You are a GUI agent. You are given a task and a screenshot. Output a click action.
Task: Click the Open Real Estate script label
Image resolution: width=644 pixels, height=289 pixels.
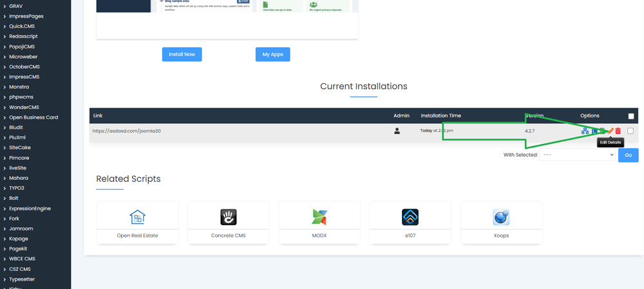tap(137, 236)
